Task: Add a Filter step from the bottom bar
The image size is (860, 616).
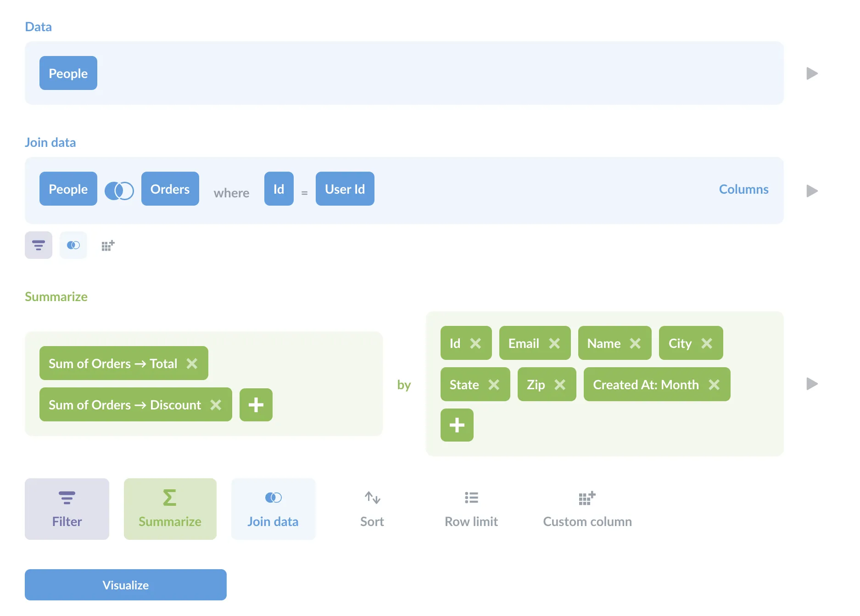Action: tap(67, 509)
